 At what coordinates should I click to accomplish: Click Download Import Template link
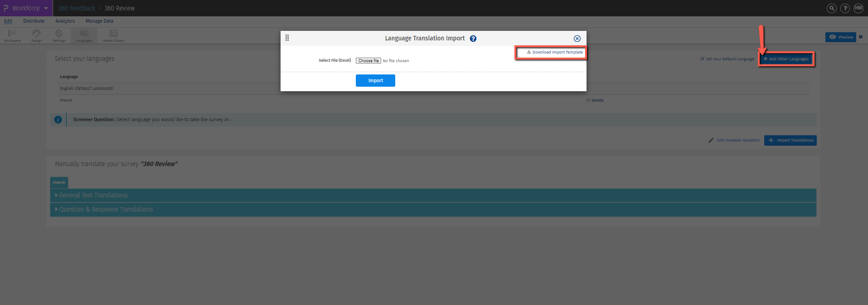(555, 52)
